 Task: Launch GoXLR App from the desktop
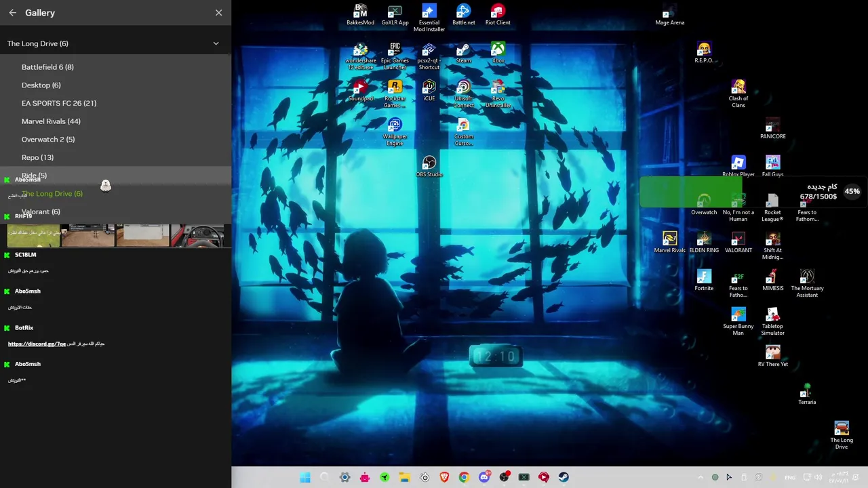coord(395,15)
